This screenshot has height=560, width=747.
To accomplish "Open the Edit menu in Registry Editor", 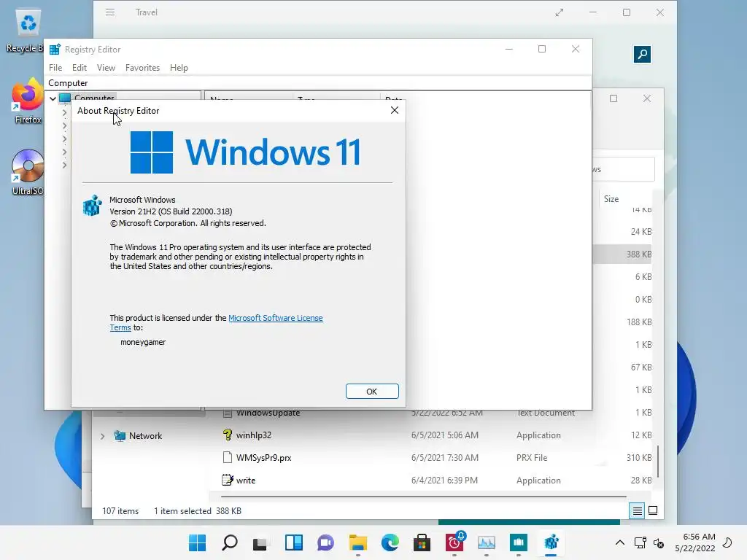I will [79, 68].
